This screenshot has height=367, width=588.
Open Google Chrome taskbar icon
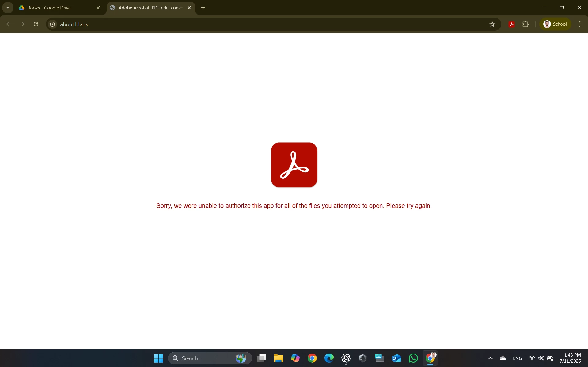(x=312, y=358)
